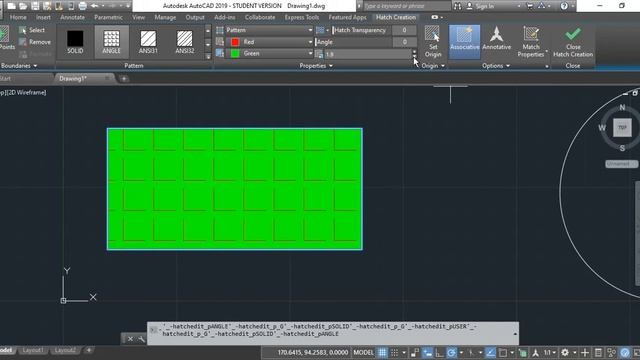Toggle the drawing grid display icon
This screenshot has height=360, width=640.
[382, 353]
